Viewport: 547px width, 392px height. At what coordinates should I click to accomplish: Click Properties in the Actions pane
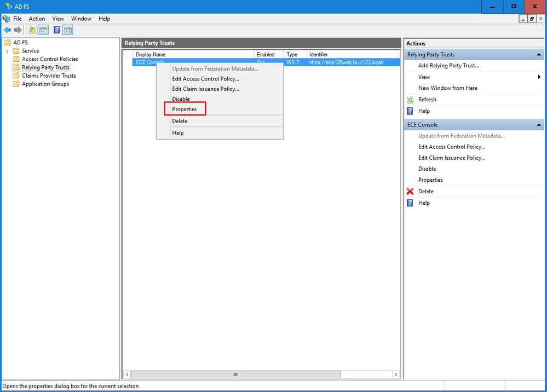click(x=430, y=180)
